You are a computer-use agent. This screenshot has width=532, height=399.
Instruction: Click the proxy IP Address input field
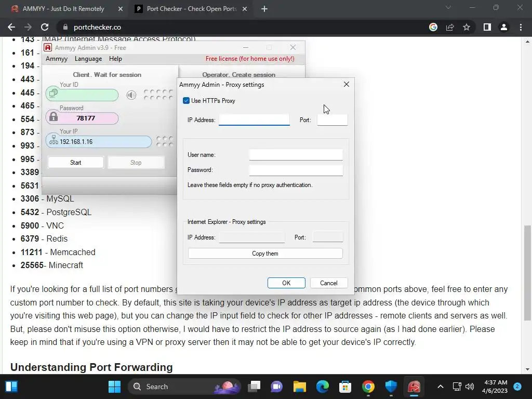click(x=254, y=120)
